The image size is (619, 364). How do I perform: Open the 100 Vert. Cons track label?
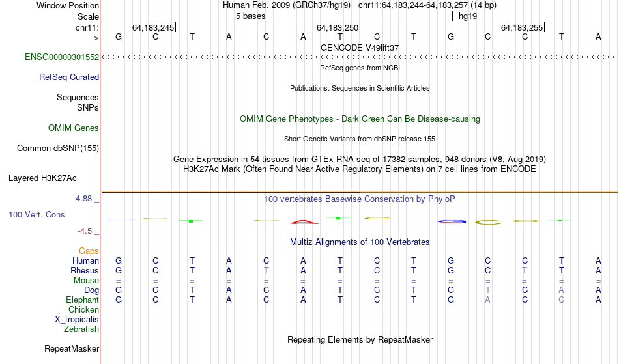pyautogui.click(x=36, y=214)
